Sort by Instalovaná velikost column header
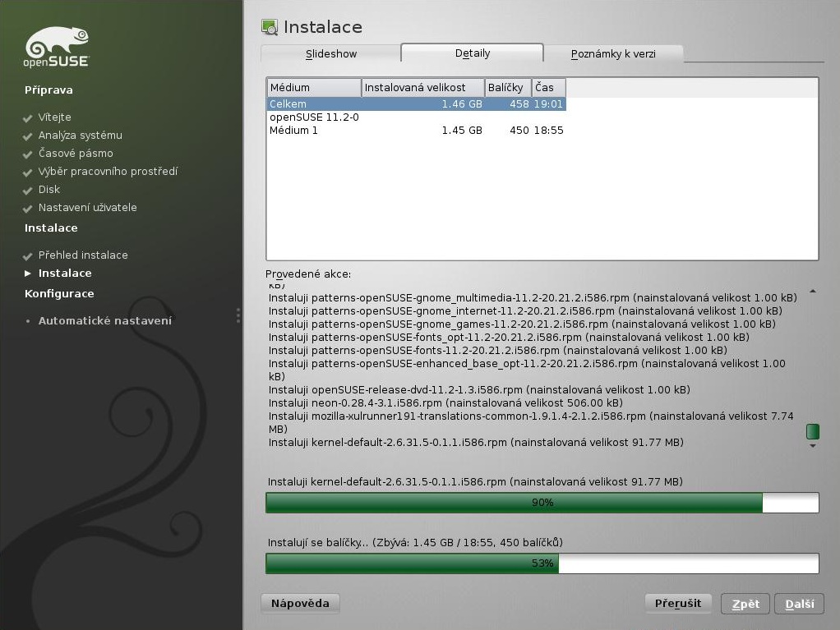Screen dimensions: 840x630 423,87
